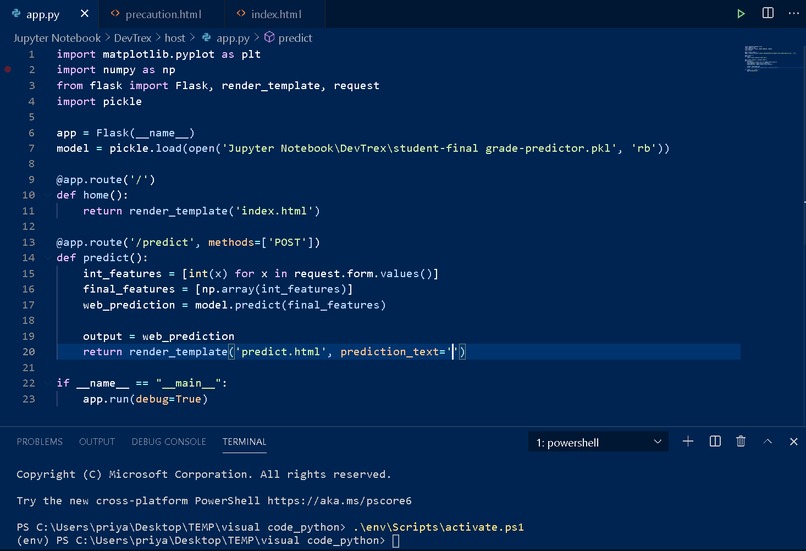Create a new terminal with plus icon

[x=688, y=441]
